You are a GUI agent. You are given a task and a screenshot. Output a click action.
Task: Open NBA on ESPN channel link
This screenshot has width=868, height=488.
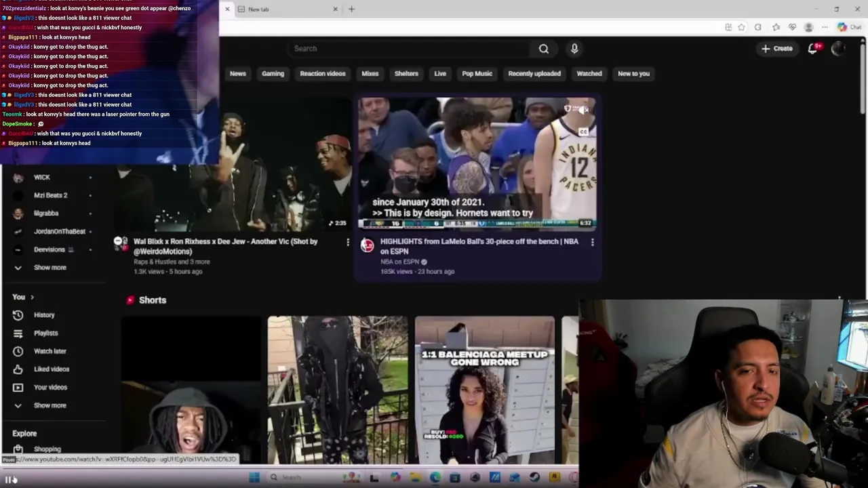point(399,262)
